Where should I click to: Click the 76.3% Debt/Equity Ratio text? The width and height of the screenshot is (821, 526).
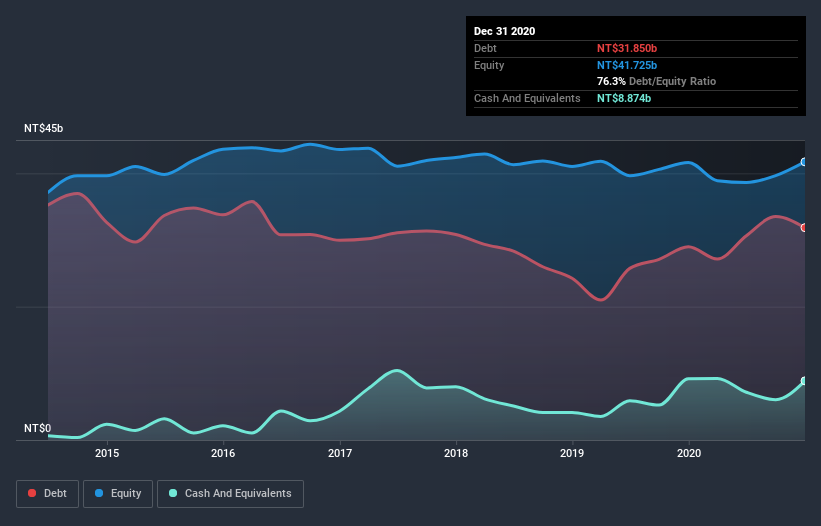656,81
